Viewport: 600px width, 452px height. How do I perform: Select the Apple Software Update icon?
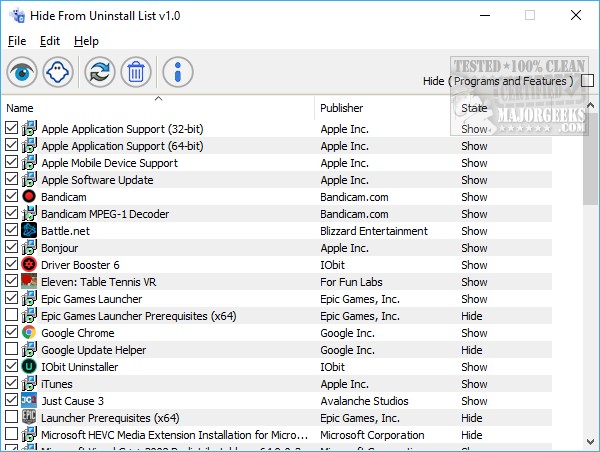click(x=29, y=179)
